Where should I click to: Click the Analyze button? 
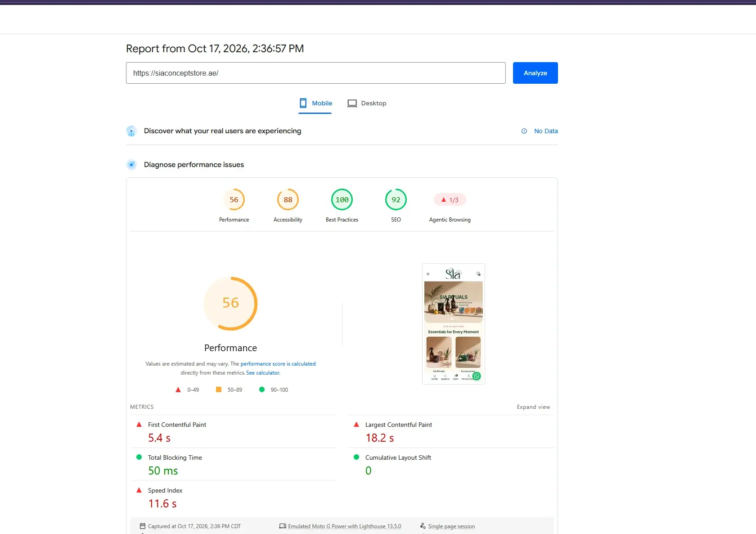pos(535,73)
